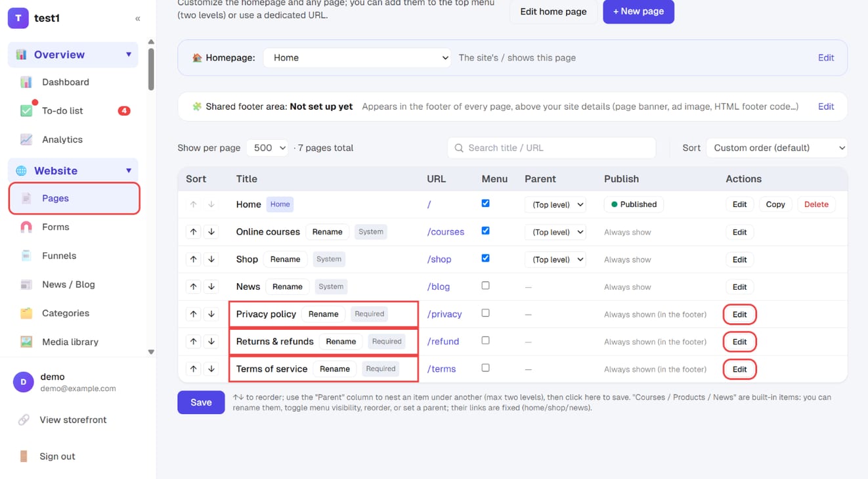868x479 pixels.
Task: Collapse the sidebar with the double-chevron icon
Action: [x=138, y=18]
